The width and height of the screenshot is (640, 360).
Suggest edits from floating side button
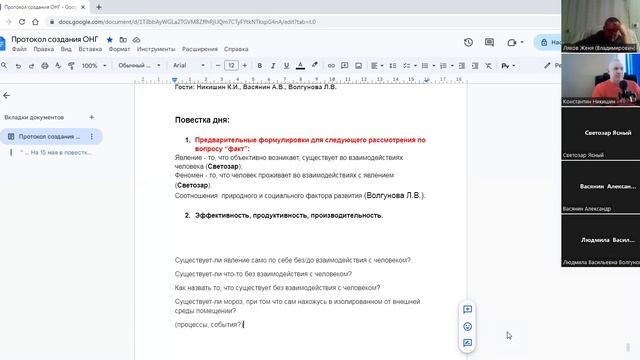[468, 343]
